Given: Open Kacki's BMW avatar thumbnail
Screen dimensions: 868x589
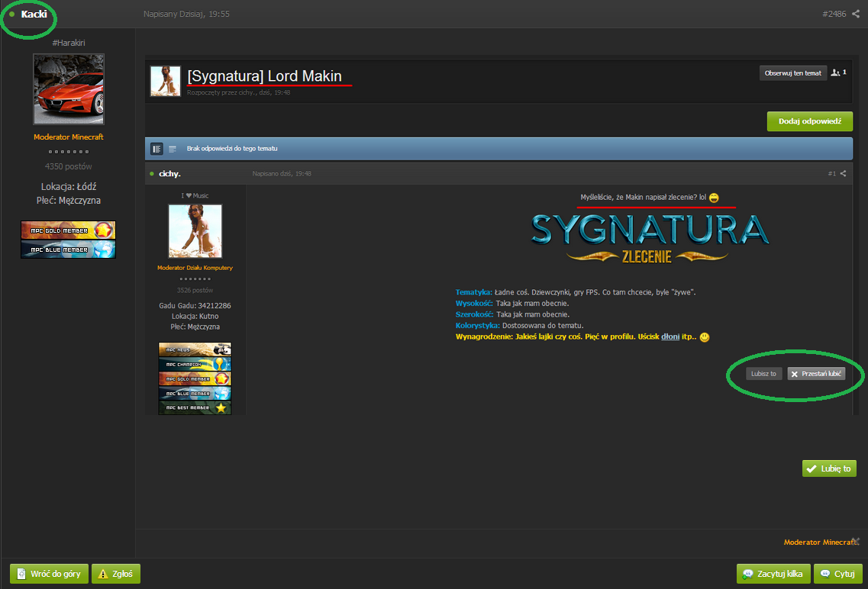Looking at the screenshot, I should [69, 89].
